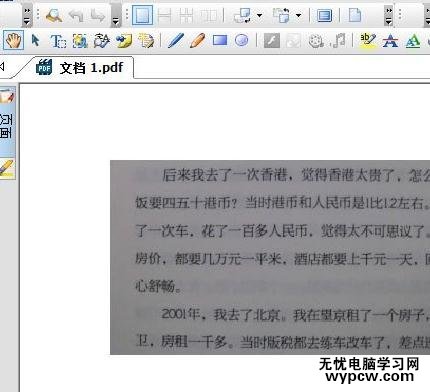Select the orange Pencil tool
The image size is (430, 392).
(197, 41)
